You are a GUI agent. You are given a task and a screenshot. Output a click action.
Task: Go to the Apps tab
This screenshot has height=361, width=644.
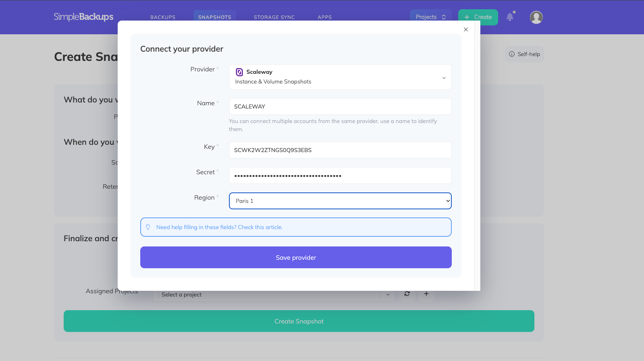pos(325,17)
